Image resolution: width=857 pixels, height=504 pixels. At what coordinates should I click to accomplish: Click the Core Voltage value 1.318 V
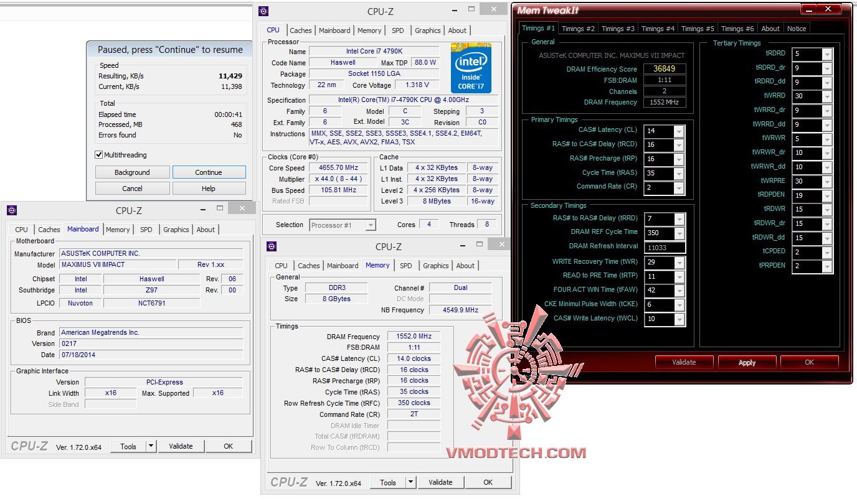pyautogui.click(x=417, y=85)
